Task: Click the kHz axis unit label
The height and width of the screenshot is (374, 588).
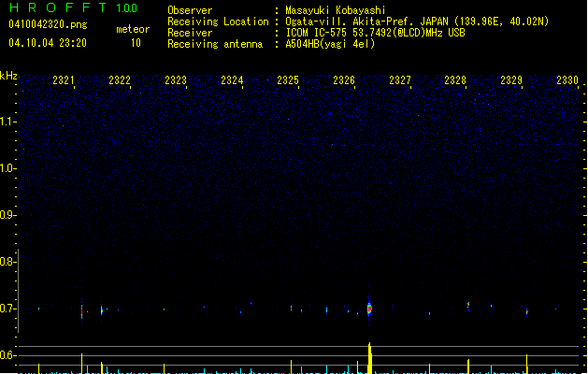Action: pyautogui.click(x=8, y=76)
